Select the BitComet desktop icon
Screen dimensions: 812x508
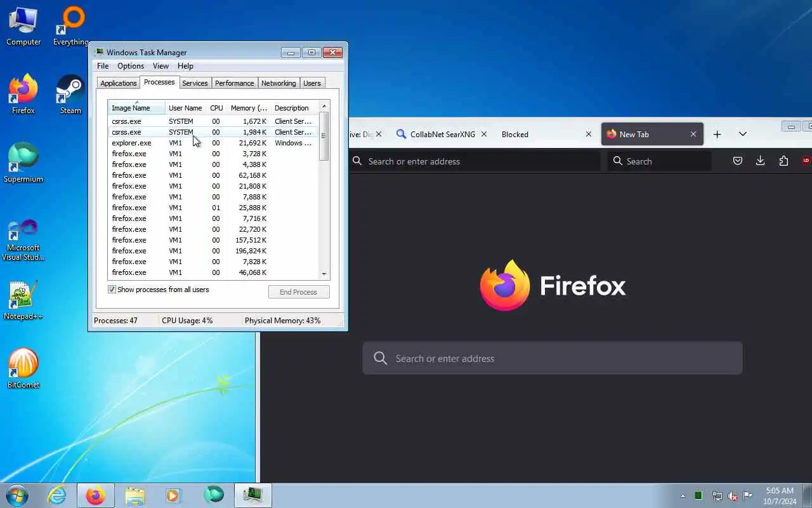tap(23, 369)
